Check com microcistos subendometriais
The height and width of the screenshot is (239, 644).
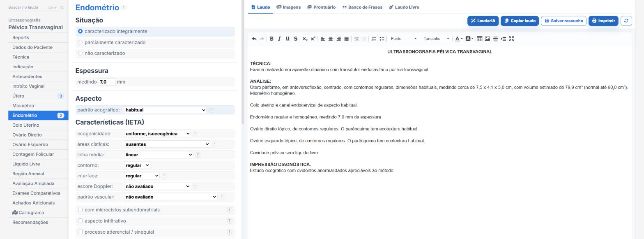pos(80,210)
